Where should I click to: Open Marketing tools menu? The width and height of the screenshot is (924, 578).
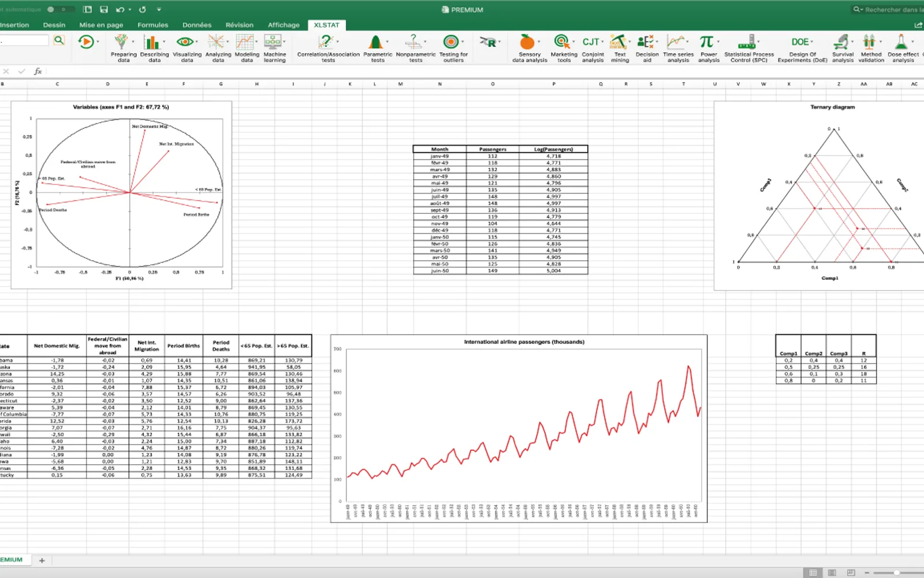click(x=564, y=48)
